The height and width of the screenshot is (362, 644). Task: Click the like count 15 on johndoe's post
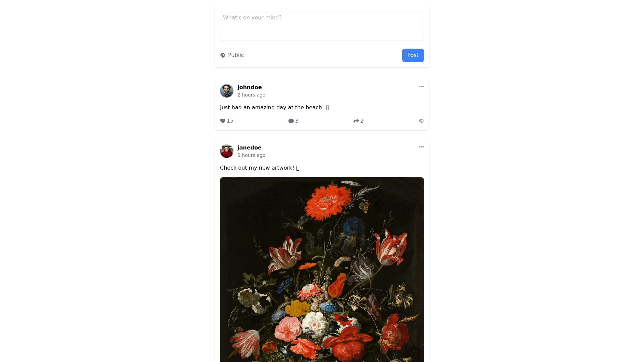(x=230, y=121)
